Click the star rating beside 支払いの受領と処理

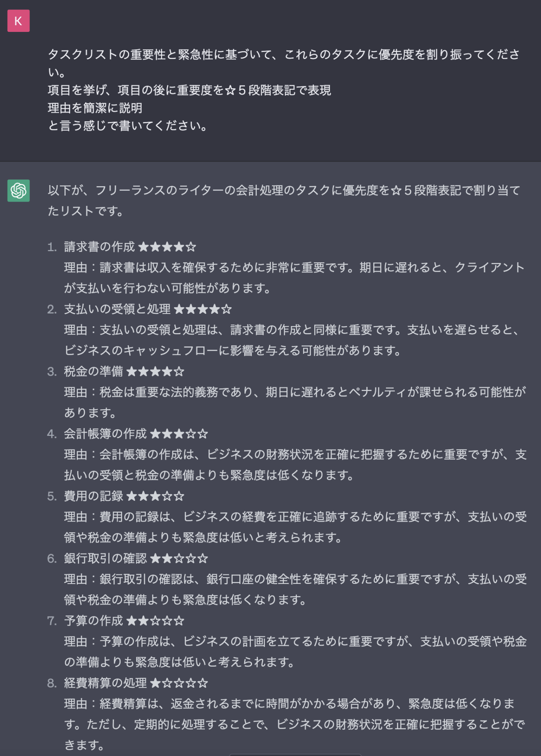pos(202,309)
